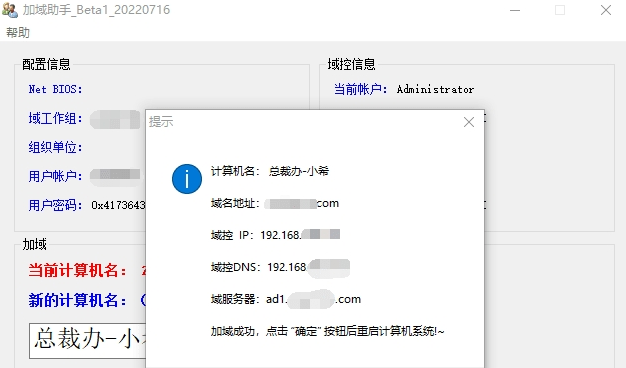
Task: Click the 组织单位: label
Action: click(x=55, y=147)
